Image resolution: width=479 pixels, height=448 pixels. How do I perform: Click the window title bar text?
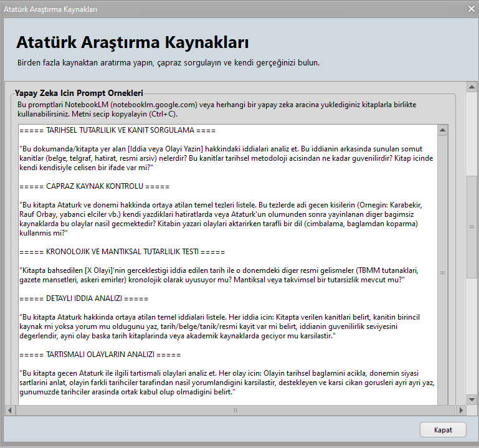[x=50, y=9]
